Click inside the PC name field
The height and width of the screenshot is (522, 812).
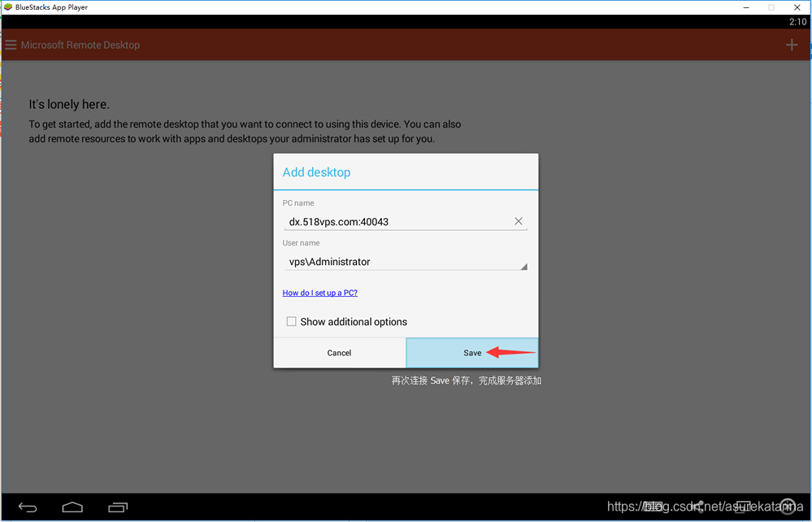[x=366, y=220]
